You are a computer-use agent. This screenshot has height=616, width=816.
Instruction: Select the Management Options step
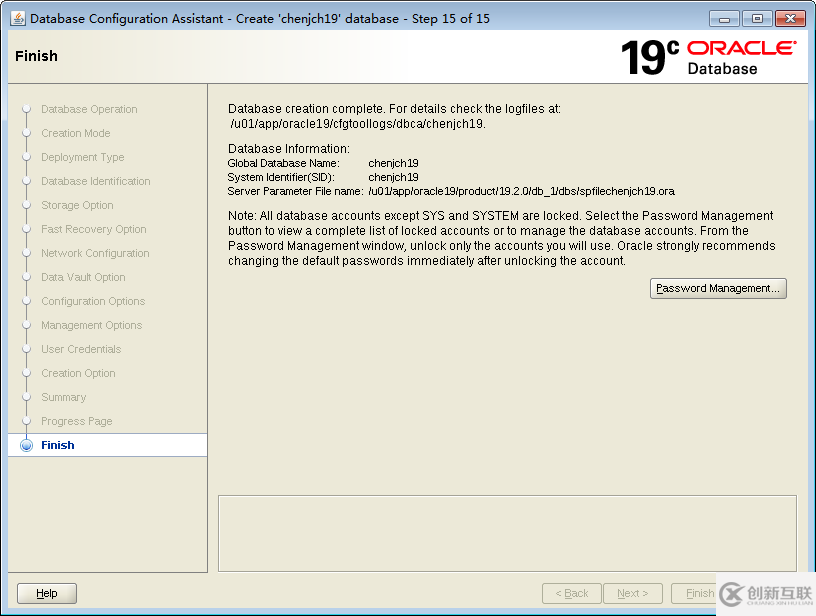click(92, 325)
